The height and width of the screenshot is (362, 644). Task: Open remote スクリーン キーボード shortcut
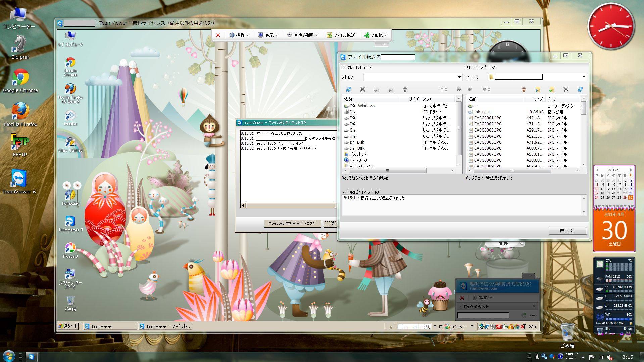coord(70,278)
